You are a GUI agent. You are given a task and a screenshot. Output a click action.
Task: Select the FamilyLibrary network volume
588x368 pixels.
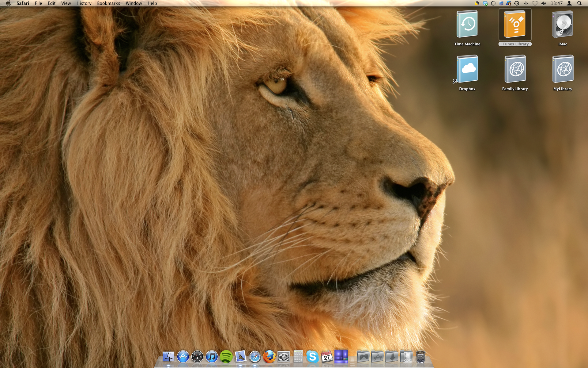515,69
